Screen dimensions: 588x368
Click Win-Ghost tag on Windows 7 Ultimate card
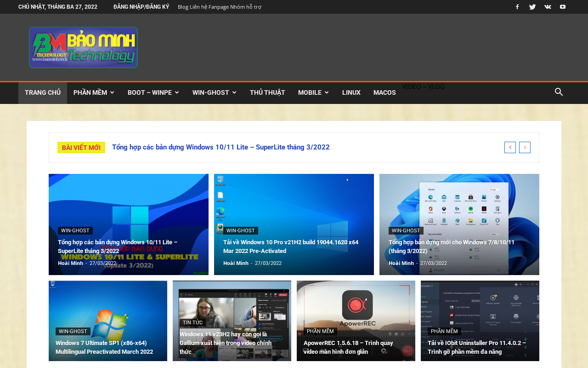73,332
